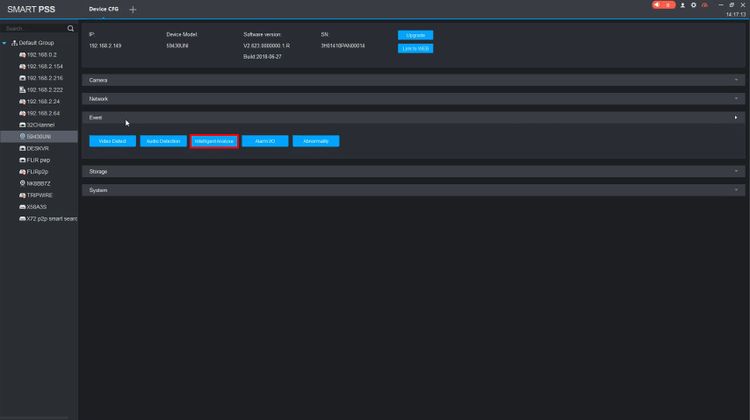The height and width of the screenshot is (420, 750).
Task: Click the Upgrade button
Action: (415, 35)
